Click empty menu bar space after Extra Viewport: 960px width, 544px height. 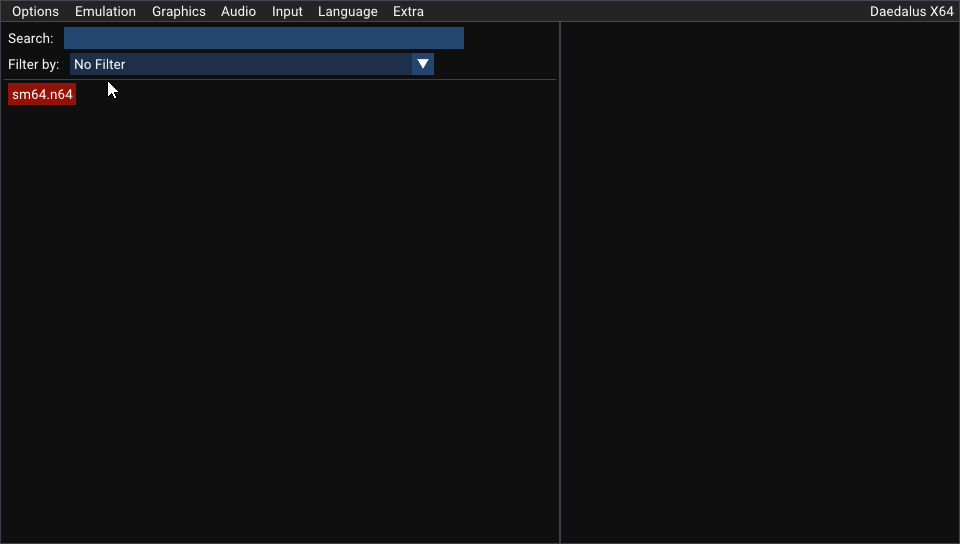point(640,12)
